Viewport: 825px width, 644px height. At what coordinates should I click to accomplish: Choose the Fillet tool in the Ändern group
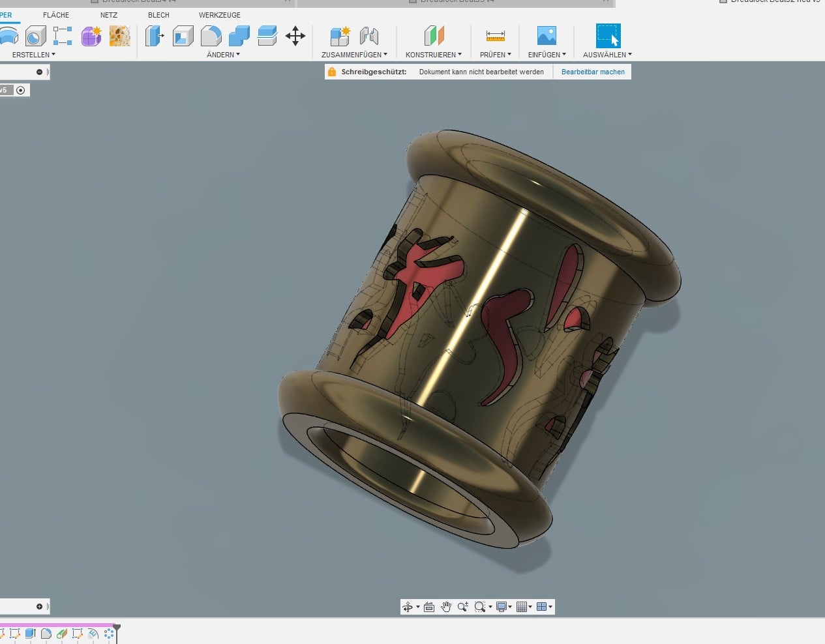211,36
